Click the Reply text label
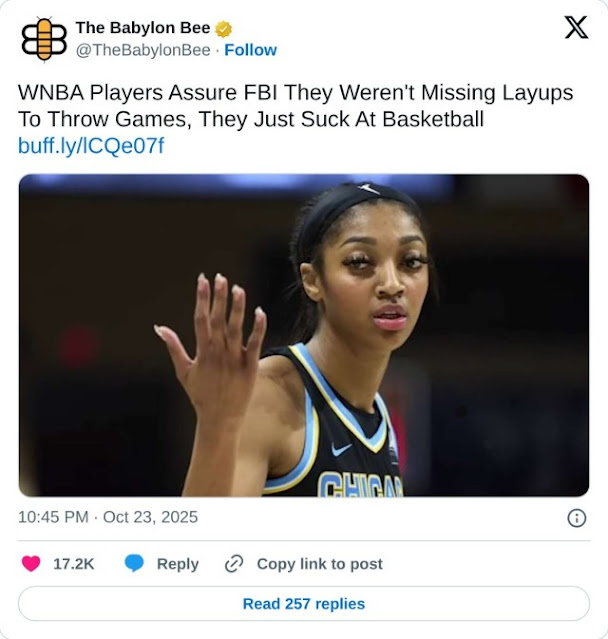 [x=178, y=564]
